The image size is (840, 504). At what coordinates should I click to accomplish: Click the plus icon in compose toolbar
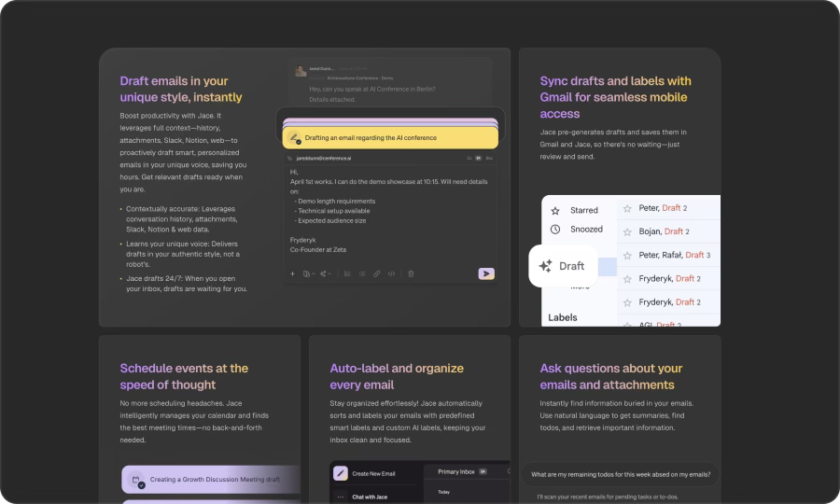coord(292,273)
